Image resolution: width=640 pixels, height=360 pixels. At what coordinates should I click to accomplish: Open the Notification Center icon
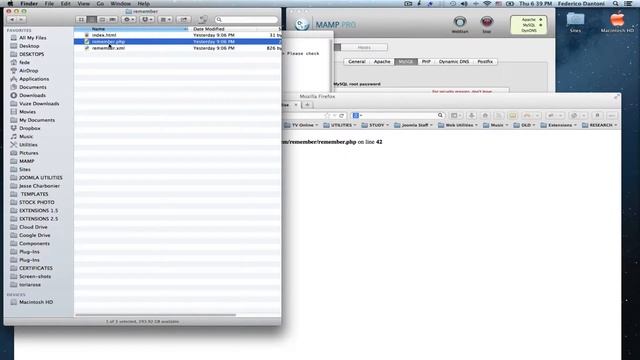point(629,4)
